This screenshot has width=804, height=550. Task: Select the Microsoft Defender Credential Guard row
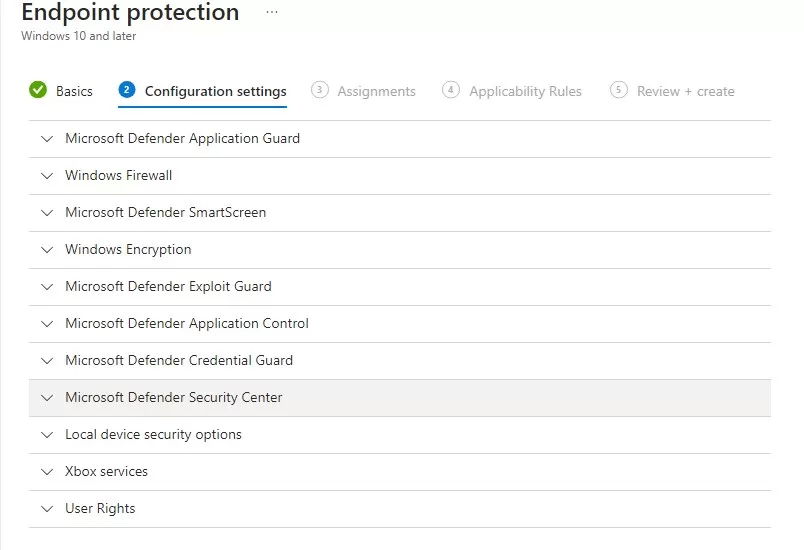400,361
